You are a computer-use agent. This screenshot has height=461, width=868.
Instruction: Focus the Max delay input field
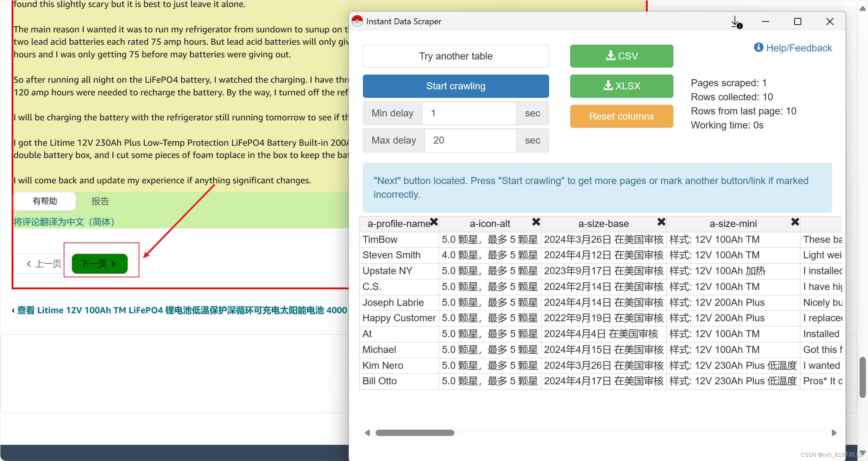pyautogui.click(x=470, y=140)
